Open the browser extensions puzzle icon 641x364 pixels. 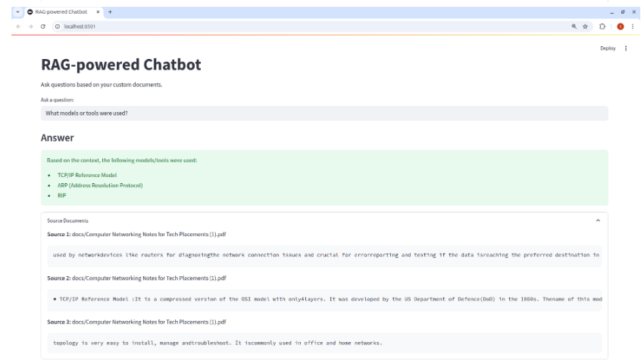point(603,26)
